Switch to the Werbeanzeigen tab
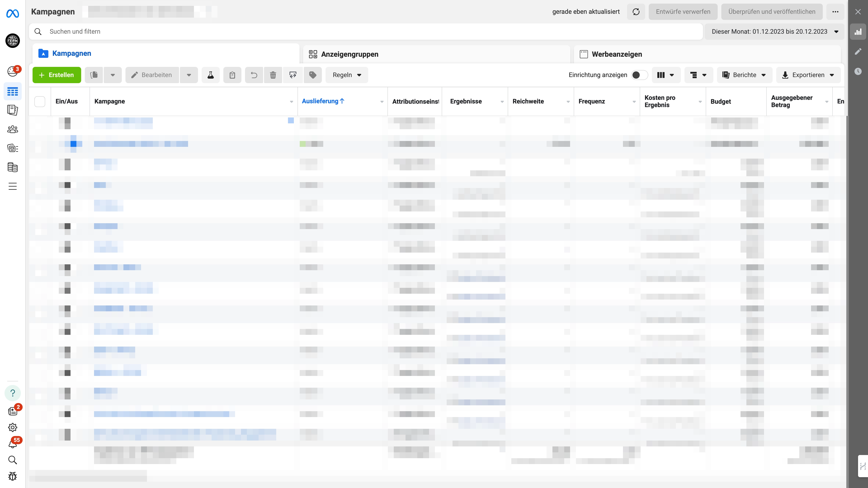The width and height of the screenshot is (868, 488). 707,54
